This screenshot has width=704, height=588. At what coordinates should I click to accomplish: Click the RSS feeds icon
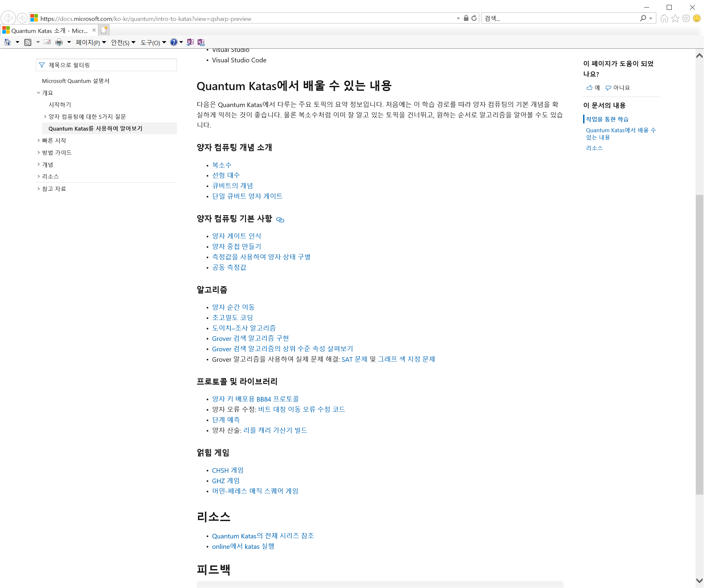tap(28, 42)
